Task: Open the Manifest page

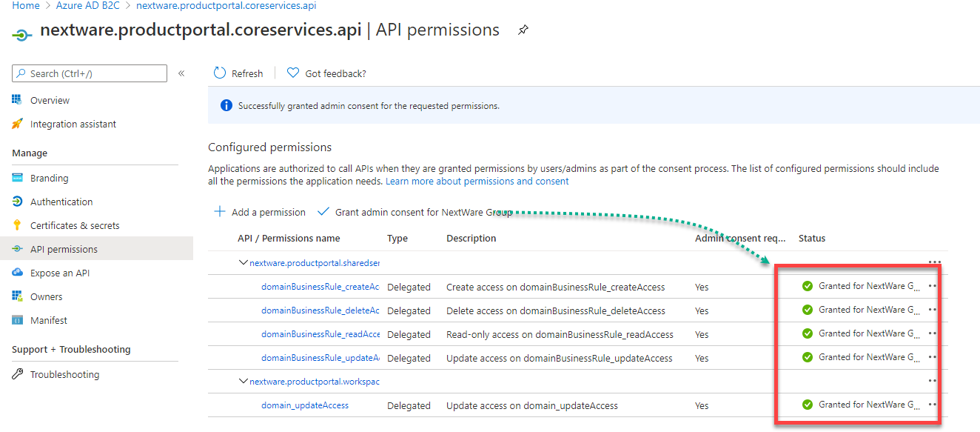Action: (x=48, y=320)
